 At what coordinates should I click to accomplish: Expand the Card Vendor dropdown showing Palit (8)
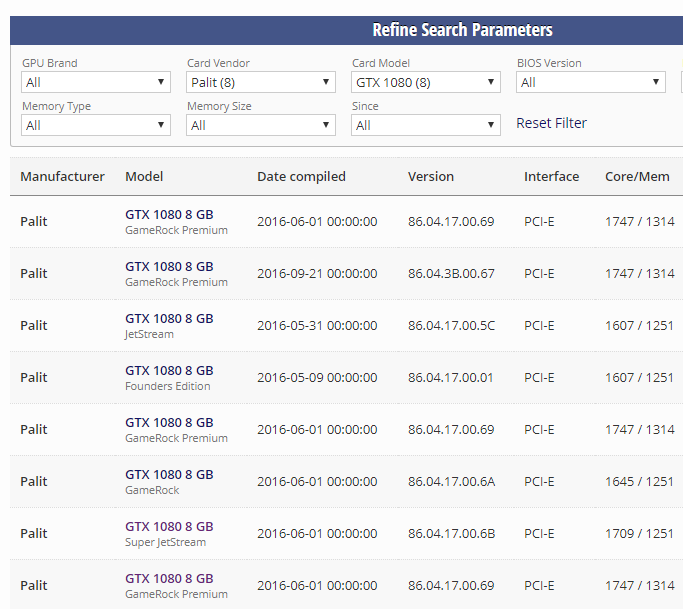click(x=261, y=82)
